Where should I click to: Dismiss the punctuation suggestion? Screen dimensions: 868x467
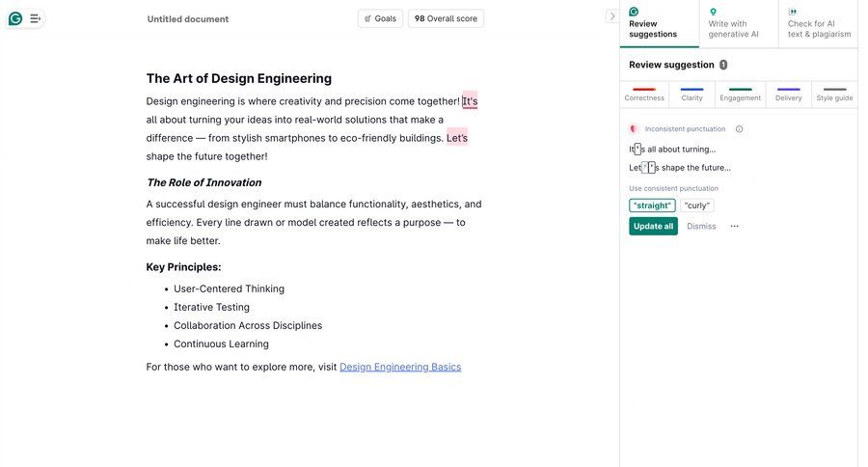tap(701, 226)
